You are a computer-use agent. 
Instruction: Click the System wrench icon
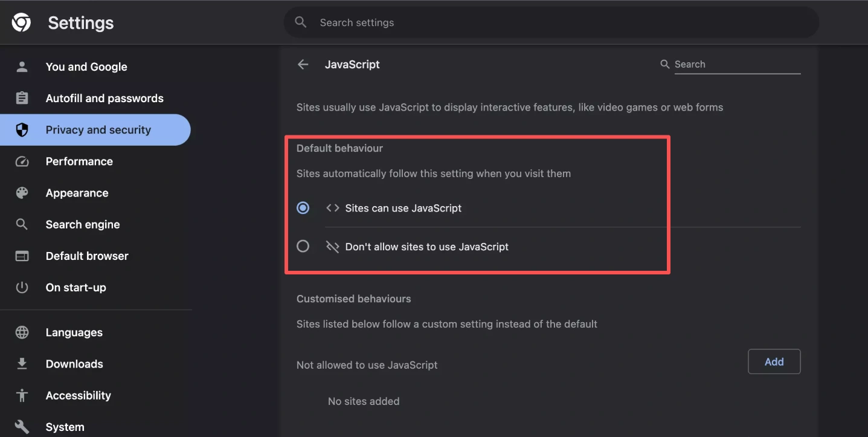22,427
